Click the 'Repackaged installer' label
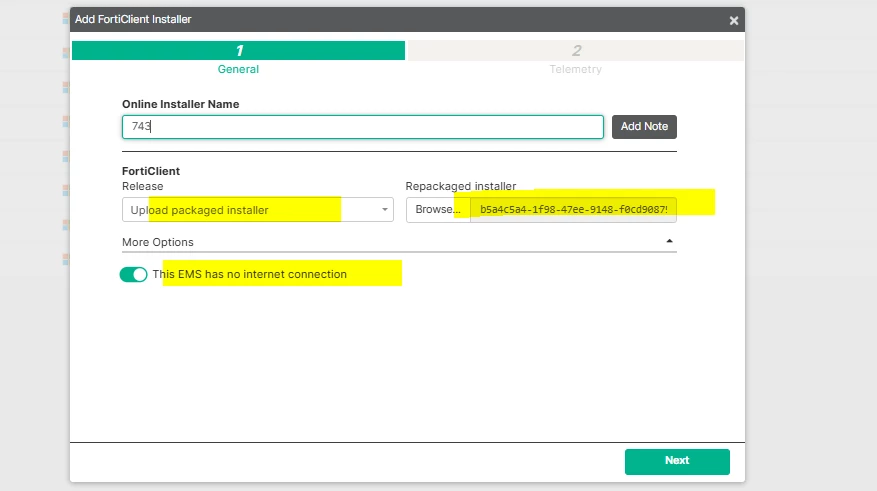 (461, 186)
